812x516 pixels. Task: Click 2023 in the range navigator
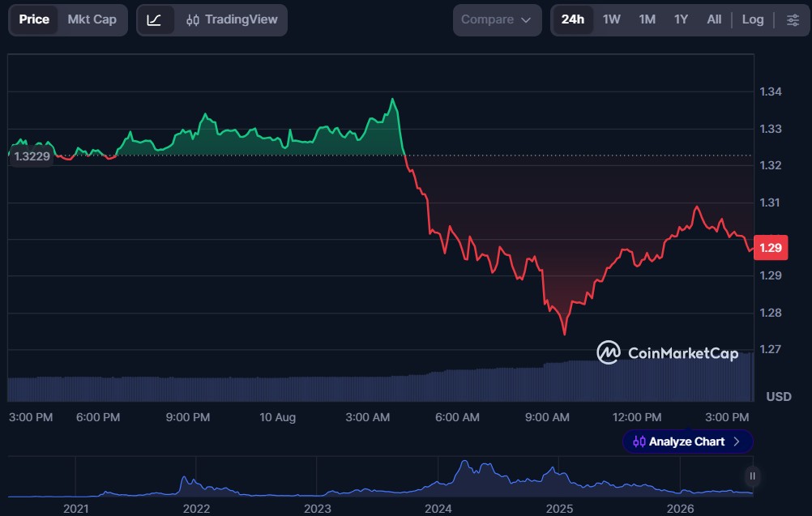pos(318,509)
